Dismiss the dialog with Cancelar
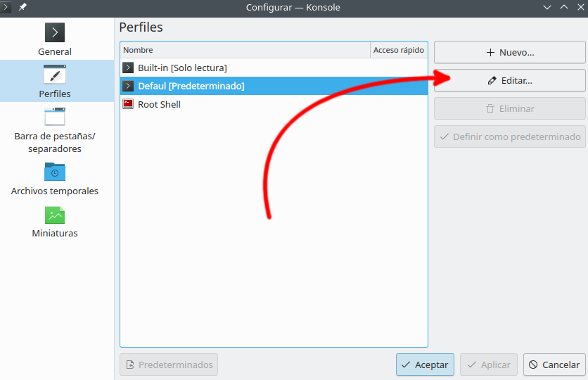The image size is (588, 380). coord(554,365)
